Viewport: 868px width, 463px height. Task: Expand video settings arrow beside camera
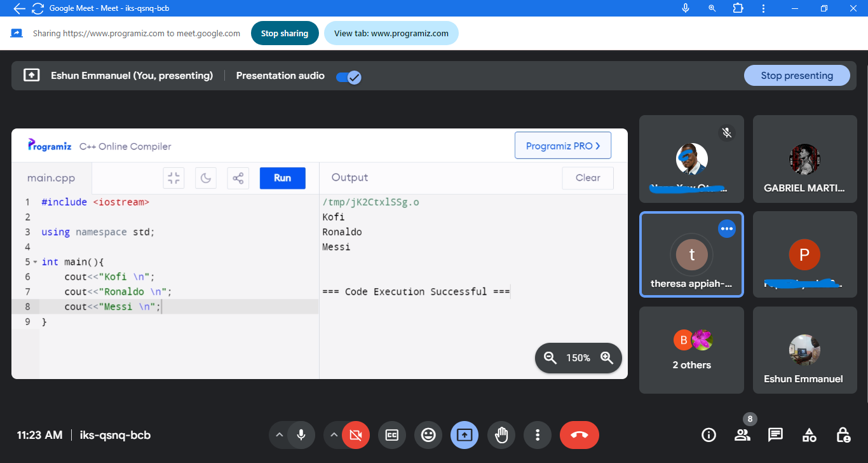pyautogui.click(x=333, y=435)
